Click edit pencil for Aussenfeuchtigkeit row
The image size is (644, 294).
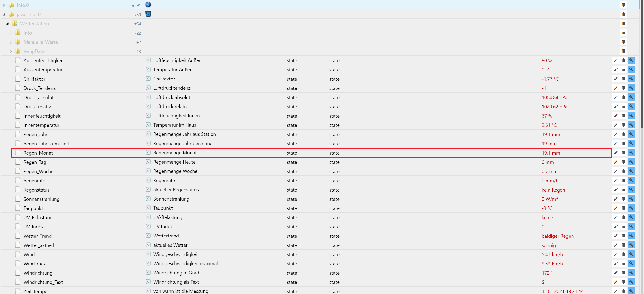(x=616, y=60)
